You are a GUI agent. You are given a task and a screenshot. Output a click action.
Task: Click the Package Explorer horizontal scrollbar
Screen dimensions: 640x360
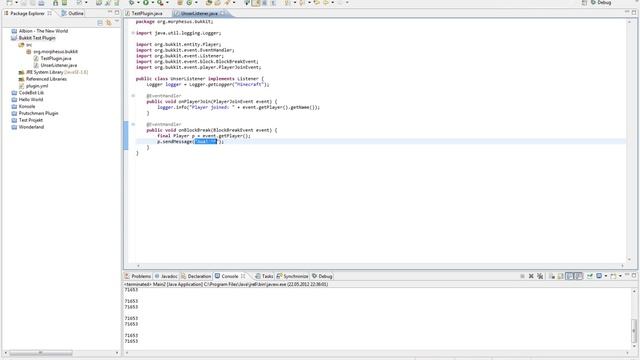pyautogui.click(x=41, y=353)
